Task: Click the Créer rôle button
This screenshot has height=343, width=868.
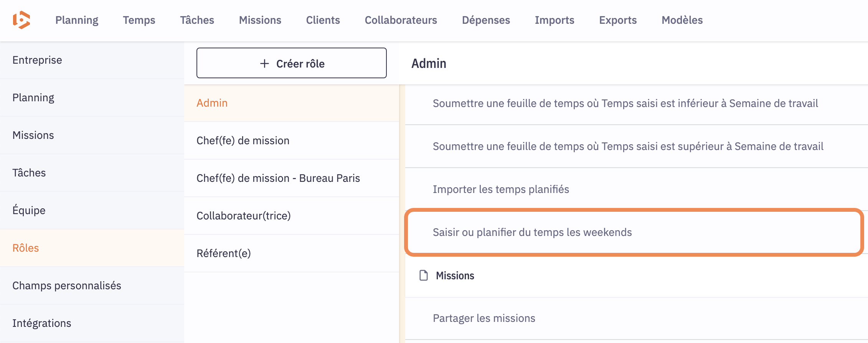Action: [291, 63]
